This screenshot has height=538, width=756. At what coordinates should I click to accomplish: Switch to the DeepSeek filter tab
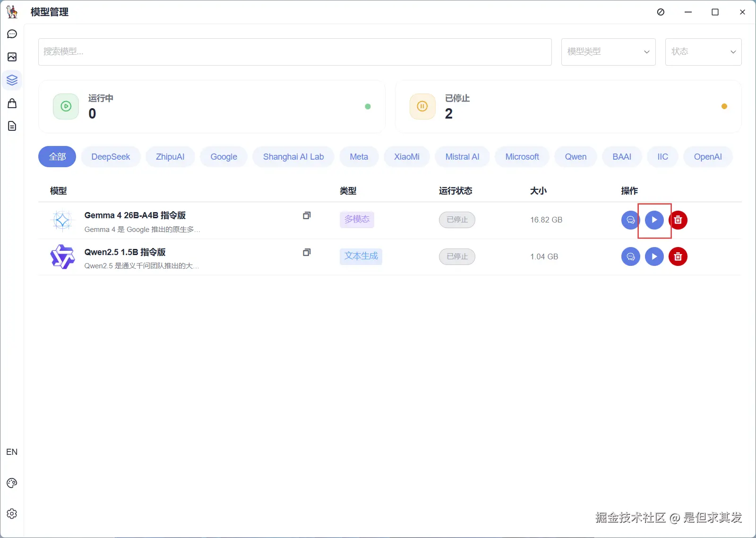(111, 156)
